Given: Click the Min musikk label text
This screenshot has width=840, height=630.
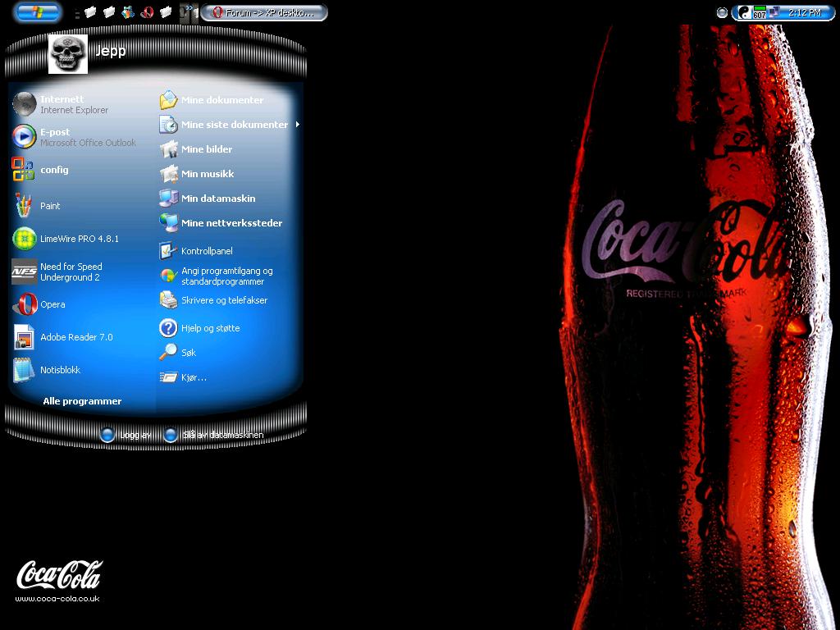Looking at the screenshot, I should point(208,174).
